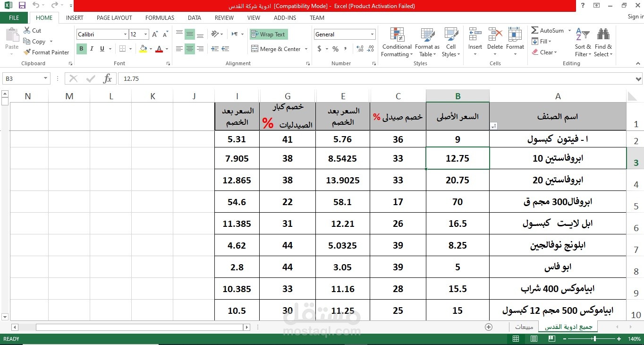Open the General number format dropdown

click(x=372, y=34)
